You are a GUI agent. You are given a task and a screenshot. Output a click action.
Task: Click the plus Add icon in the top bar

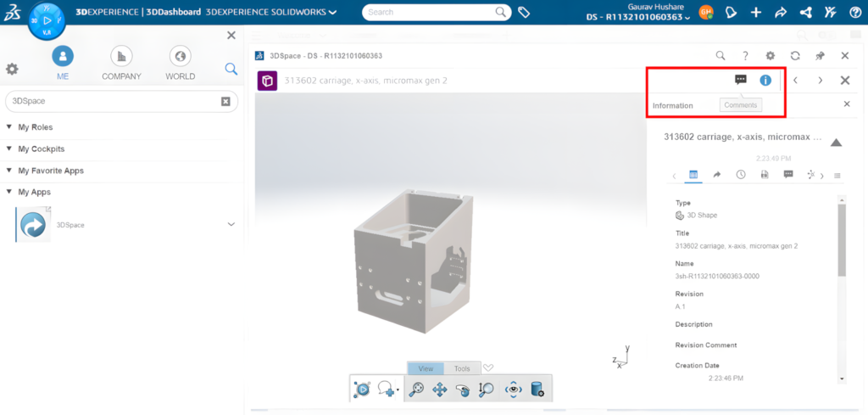(x=756, y=12)
